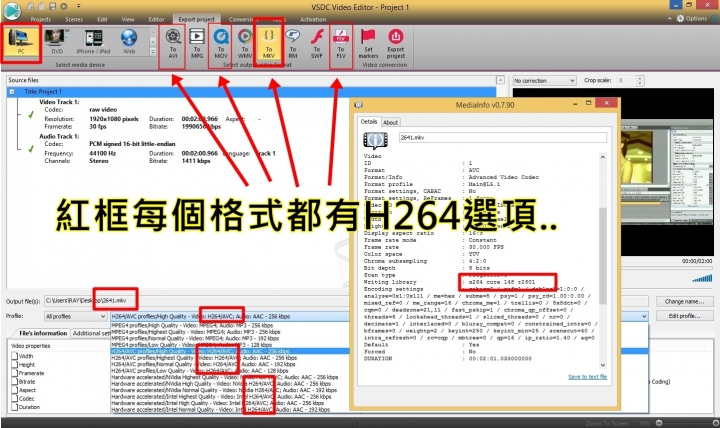Click the Edit profile... button
Viewport: 720px width, 428px height.
[684, 316]
